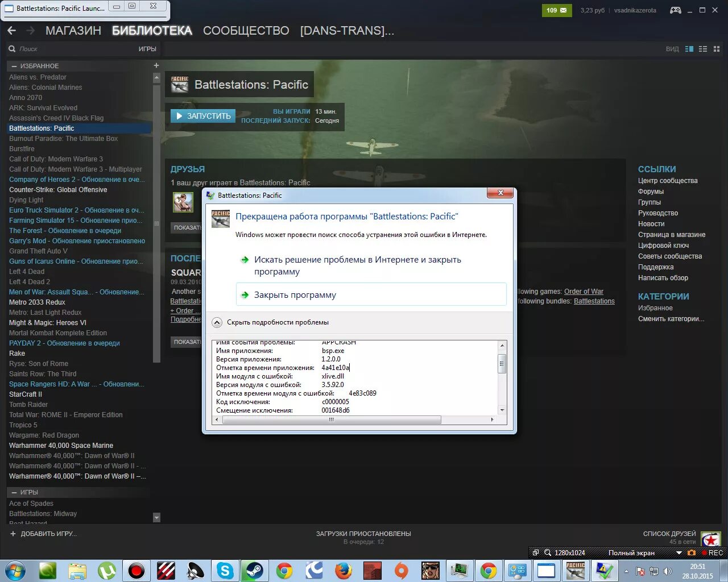Click Write a review link

663,278
